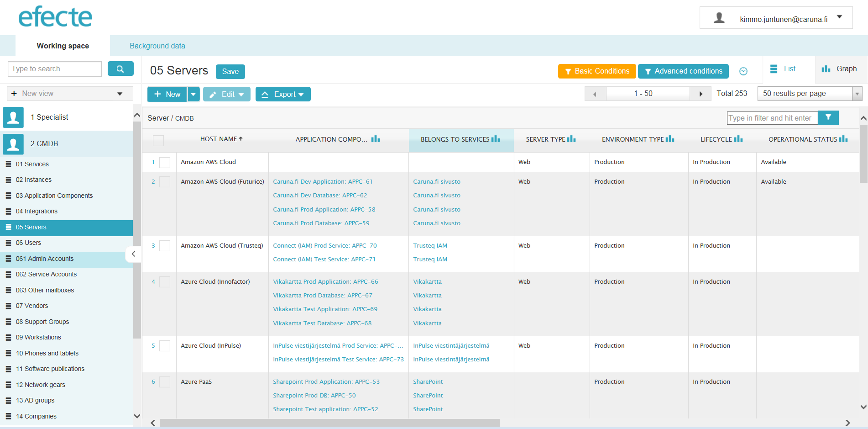This screenshot has width=868, height=429.
Task: Click the page range 1 - 50 field
Action: [x=648, y=94]
